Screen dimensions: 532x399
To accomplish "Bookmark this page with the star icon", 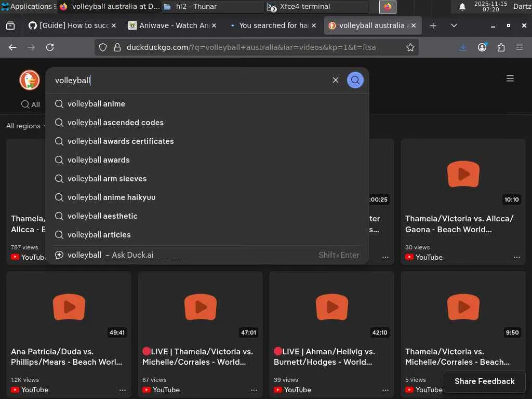I will 410,47.
